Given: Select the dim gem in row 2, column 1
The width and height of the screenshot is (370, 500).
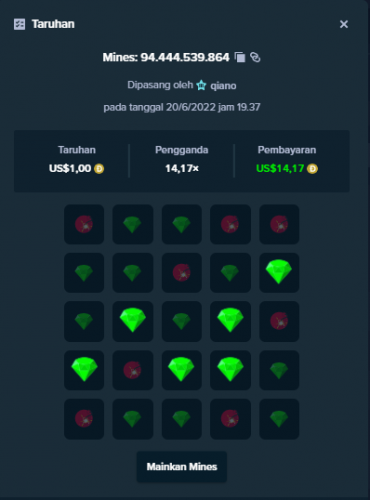Looking at the screenshot, I should [84, 273].
